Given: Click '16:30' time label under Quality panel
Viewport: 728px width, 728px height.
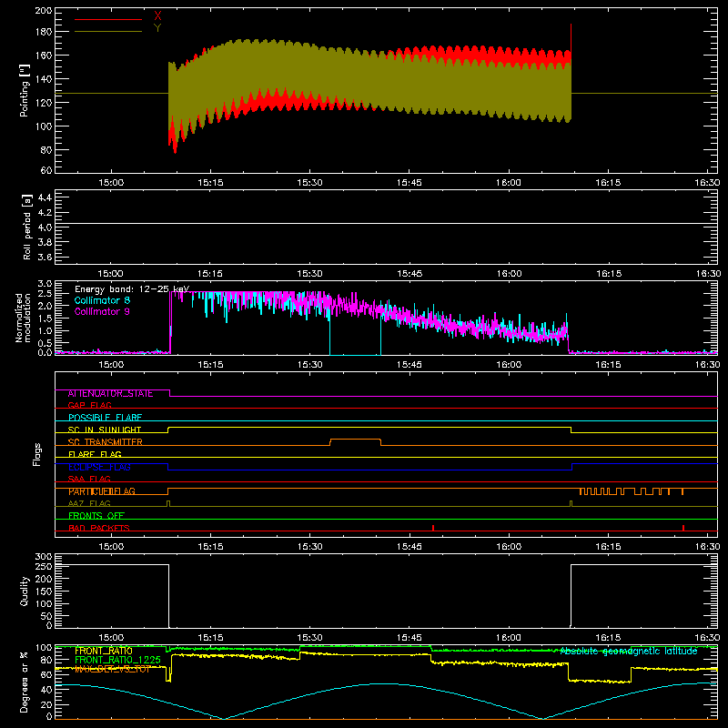Looking at the screenshot, I should point(707,638).
